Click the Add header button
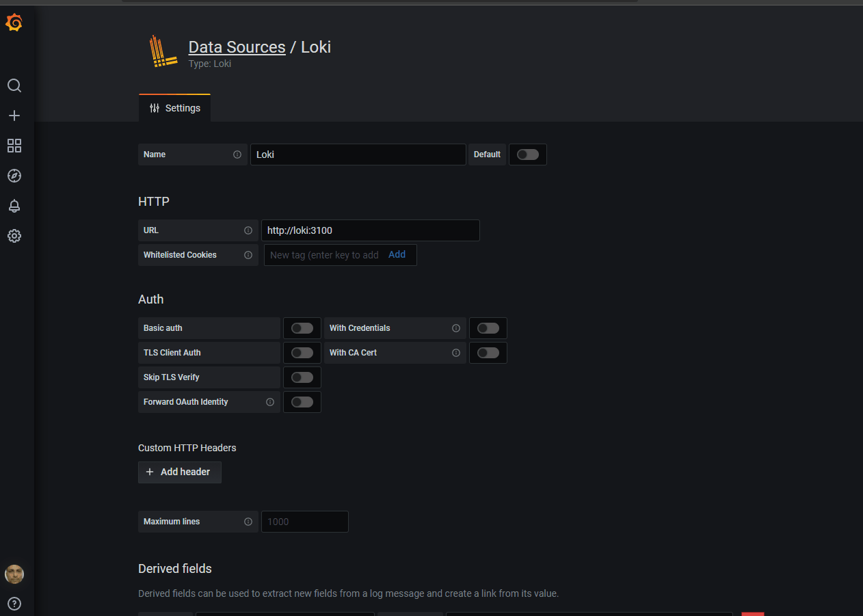This screenshot has height=616, width=863. pyautogui.click(x=179, y=472)
